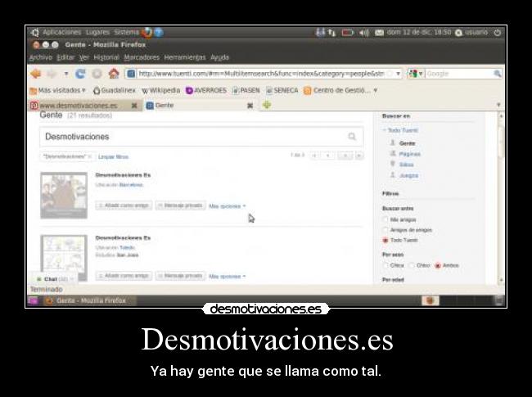Open Más visitados bookmarks dropdown

[x=57, y=90]
